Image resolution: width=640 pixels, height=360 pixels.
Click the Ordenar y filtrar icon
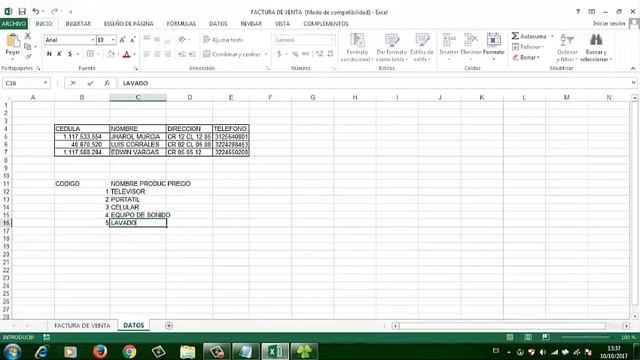tap(567, 40)
